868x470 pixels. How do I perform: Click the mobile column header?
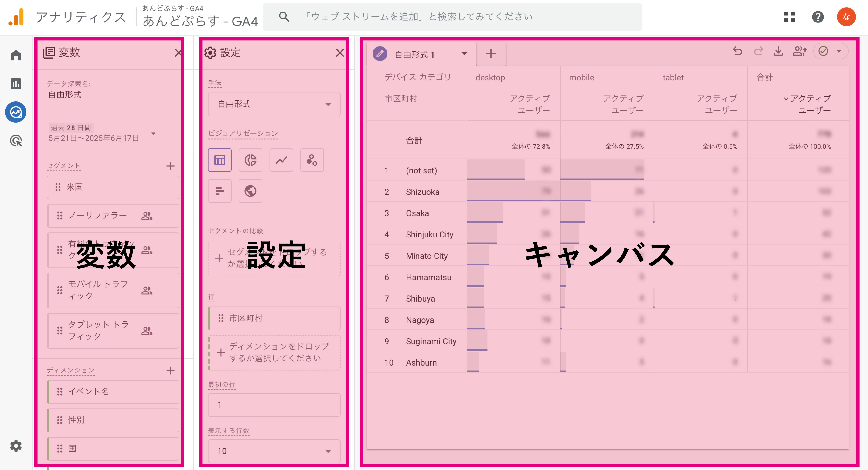coord(582,77)
